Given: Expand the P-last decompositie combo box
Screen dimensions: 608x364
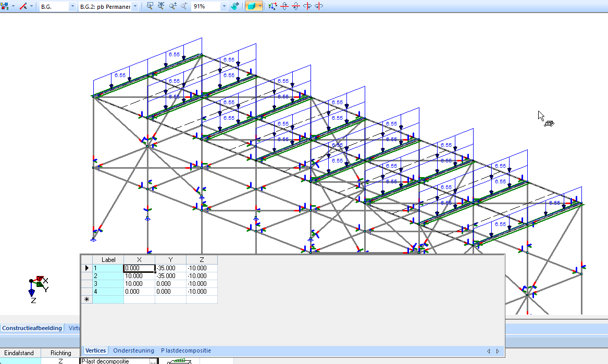Looking at the screenshot, I should [x=154, y=361].
